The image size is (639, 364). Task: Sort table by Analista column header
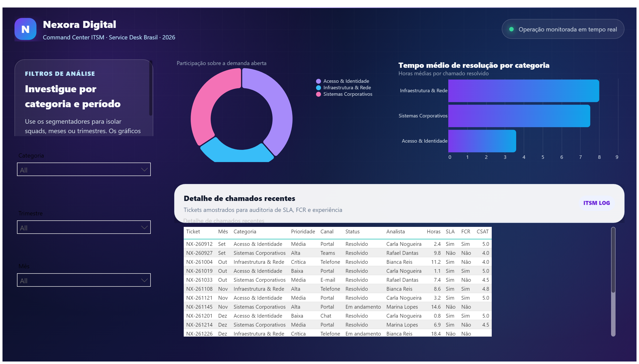[395, 232]
